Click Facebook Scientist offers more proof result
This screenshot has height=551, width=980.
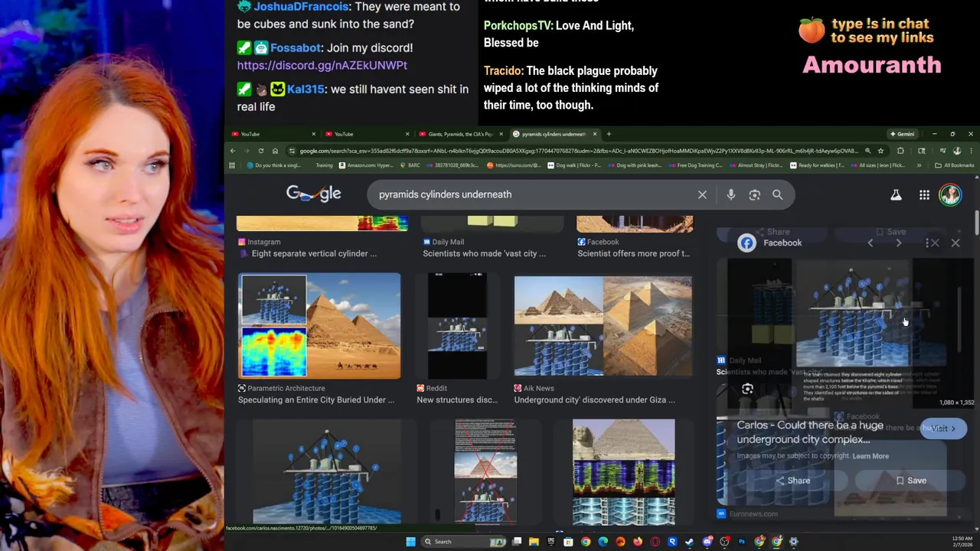tap(633, 253)
